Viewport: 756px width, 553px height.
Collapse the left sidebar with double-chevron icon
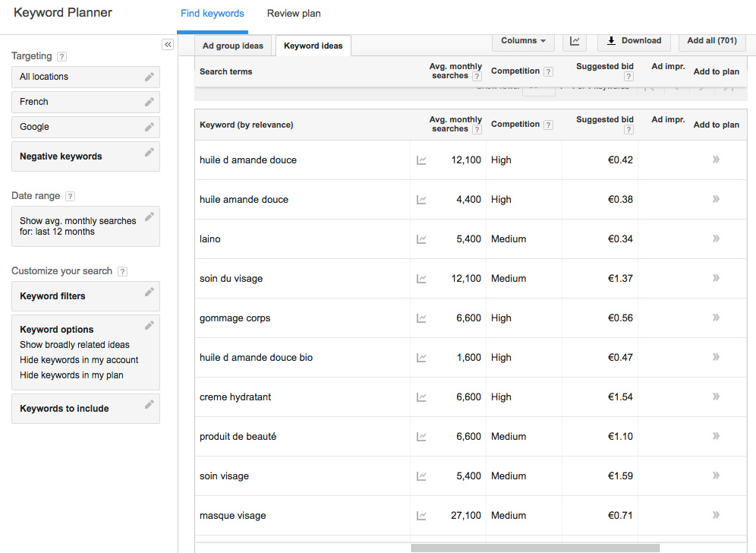click(x=167, y=44)
